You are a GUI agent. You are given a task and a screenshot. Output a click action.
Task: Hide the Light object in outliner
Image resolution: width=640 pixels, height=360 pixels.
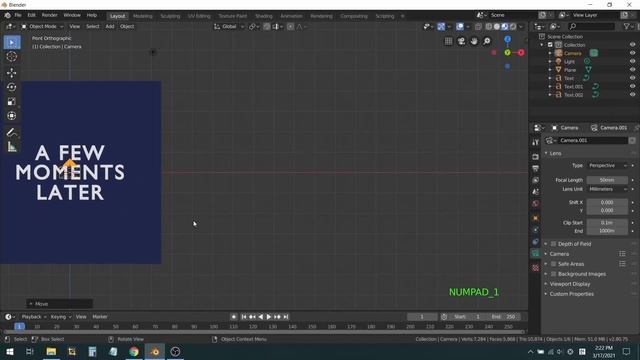(632, 61)
